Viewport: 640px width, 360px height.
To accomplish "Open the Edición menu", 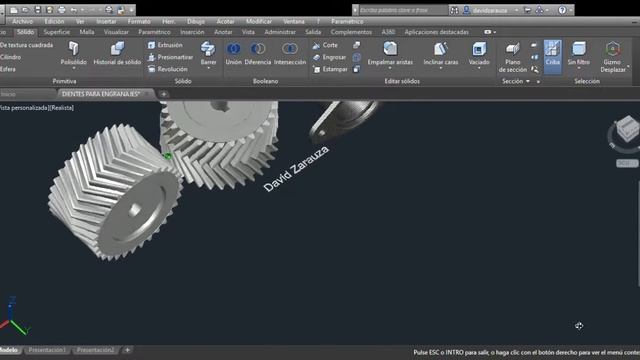I will [x=54, y=21].
